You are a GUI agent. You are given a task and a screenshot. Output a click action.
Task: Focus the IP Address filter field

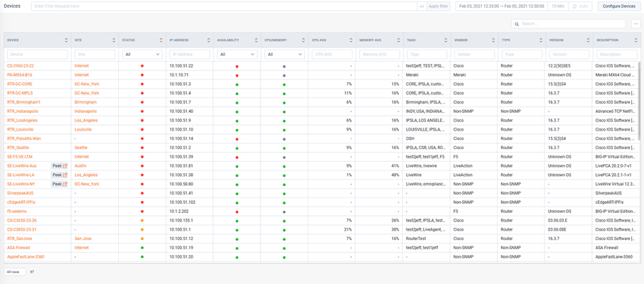pyautogui.click(x=190, y=54)
